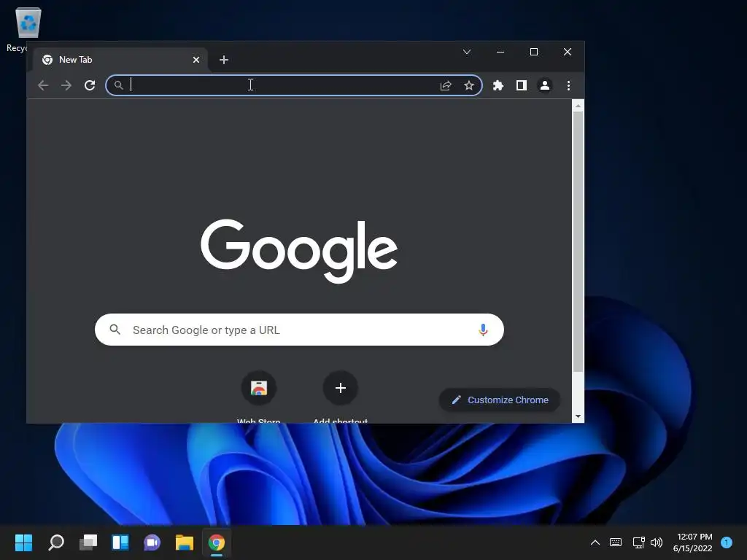Reload the page with the refresh icon

(90, 85)
